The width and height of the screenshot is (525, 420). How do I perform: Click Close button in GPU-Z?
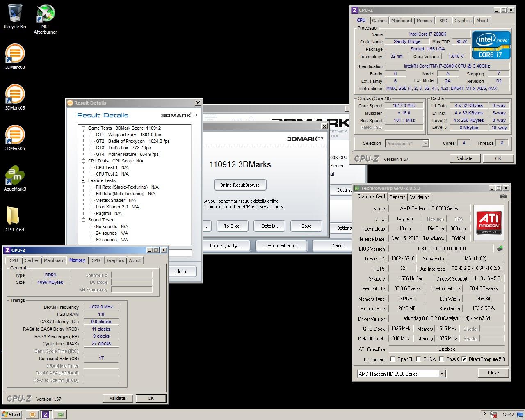point(493,373)
